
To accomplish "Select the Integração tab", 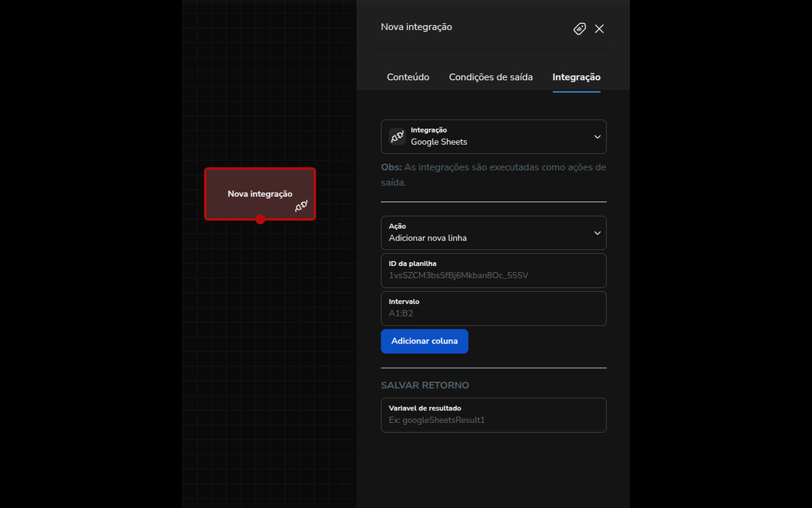I will (576, 77).
